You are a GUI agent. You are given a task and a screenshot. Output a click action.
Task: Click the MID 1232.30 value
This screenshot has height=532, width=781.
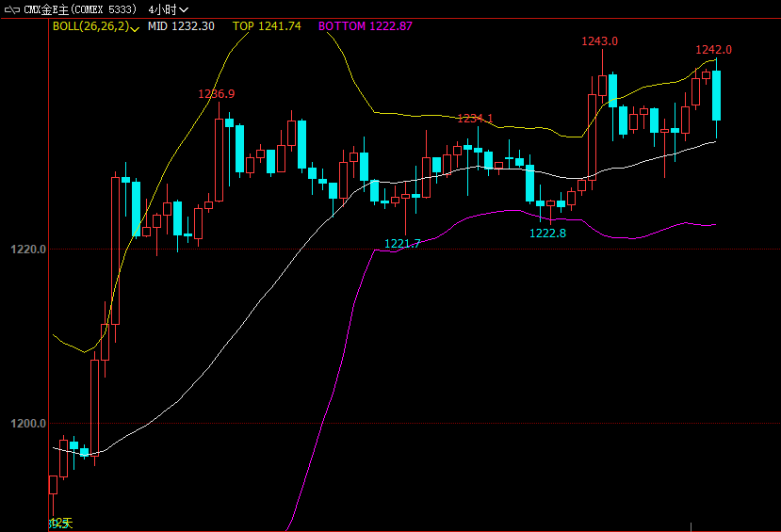coord(181,26)
